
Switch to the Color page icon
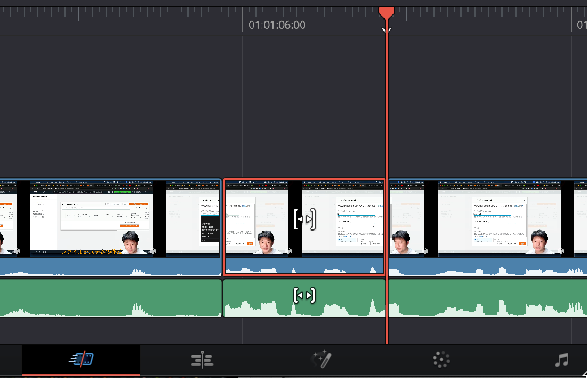pyautogui.click(x=441, y=360)
